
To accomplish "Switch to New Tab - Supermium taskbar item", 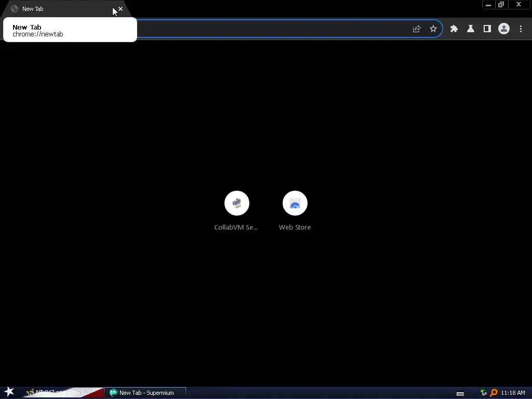I will coord(145,393).
